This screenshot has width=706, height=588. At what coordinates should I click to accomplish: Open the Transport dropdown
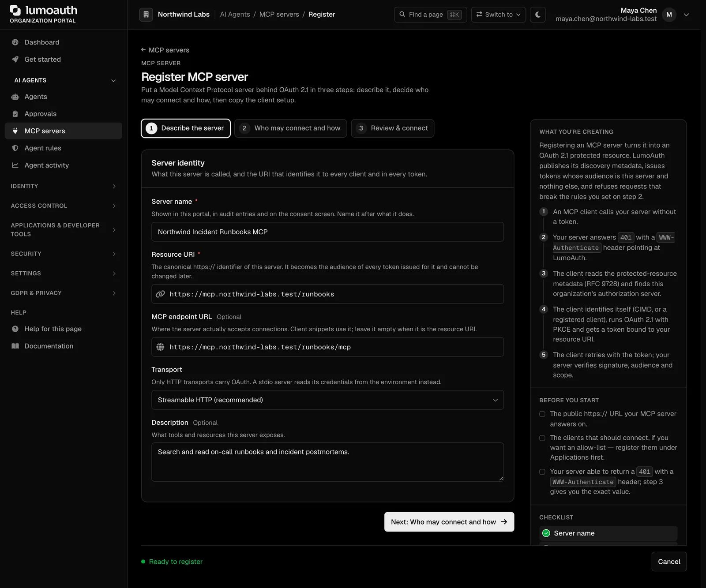pyautogui.click(x=327, y=400)
